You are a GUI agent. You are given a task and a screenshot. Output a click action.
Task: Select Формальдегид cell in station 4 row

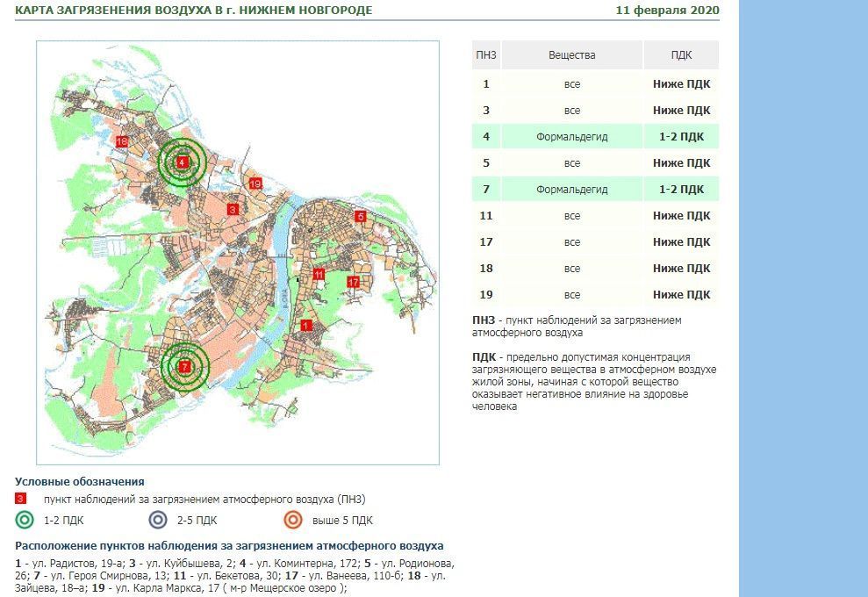(572, 137)
